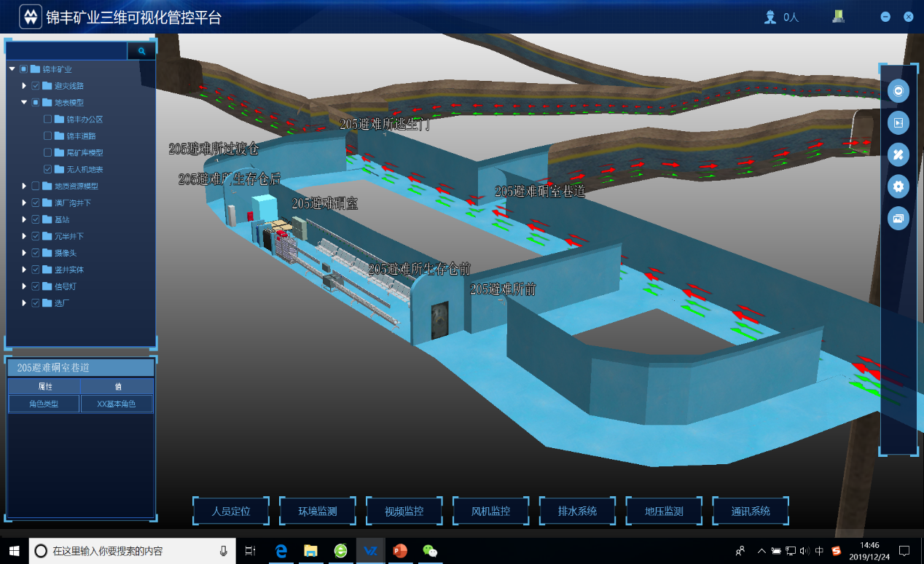Switch to 视频监控 module
924x564 pixels.
coord(404,512)
